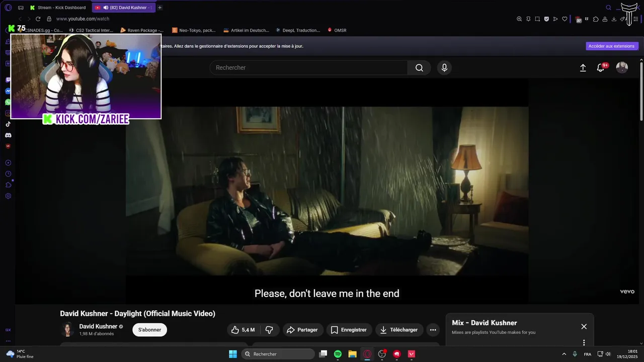Open the GX Corner icon beside tabs

point(21,8)
